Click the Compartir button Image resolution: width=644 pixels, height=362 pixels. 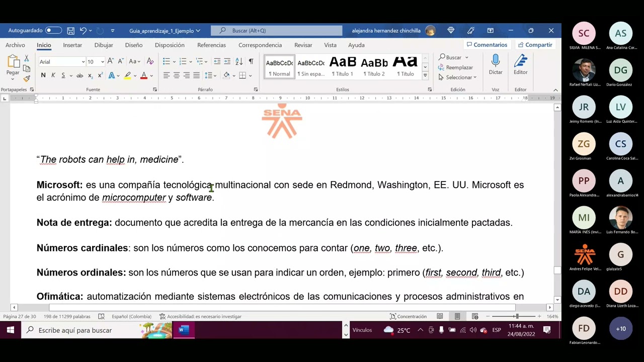[x=535, y=45]
